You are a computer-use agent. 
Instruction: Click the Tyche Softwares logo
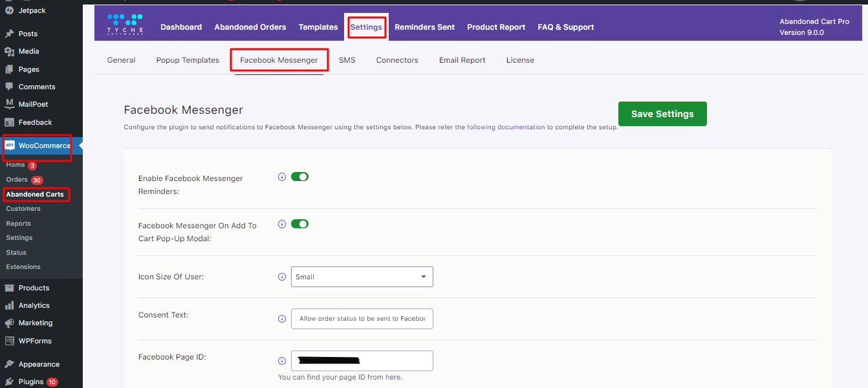[x=125, y=25]
